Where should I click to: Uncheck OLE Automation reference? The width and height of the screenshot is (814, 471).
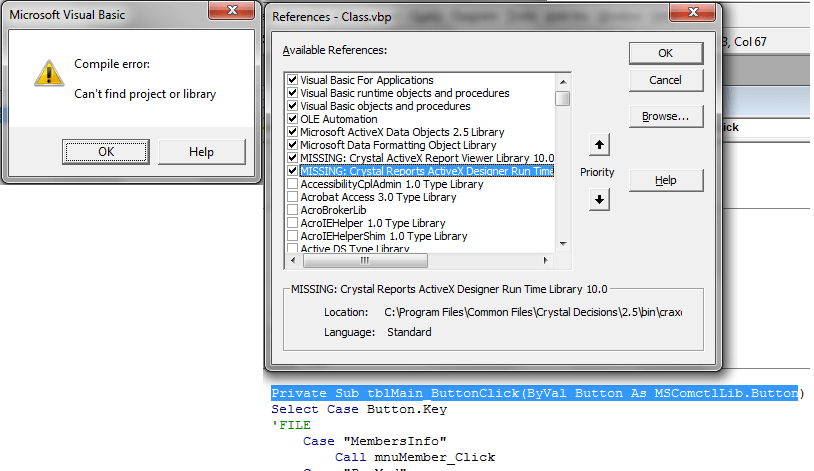[292, 119]
